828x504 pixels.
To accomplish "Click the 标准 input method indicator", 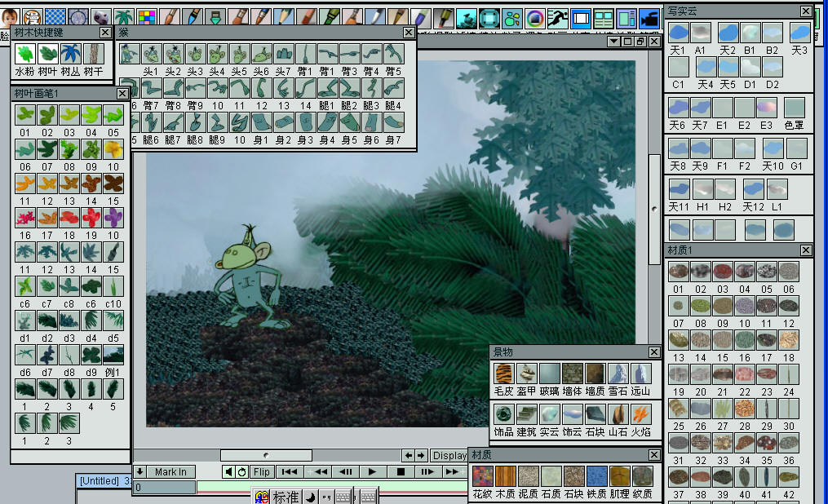I will tap(286, 497).
